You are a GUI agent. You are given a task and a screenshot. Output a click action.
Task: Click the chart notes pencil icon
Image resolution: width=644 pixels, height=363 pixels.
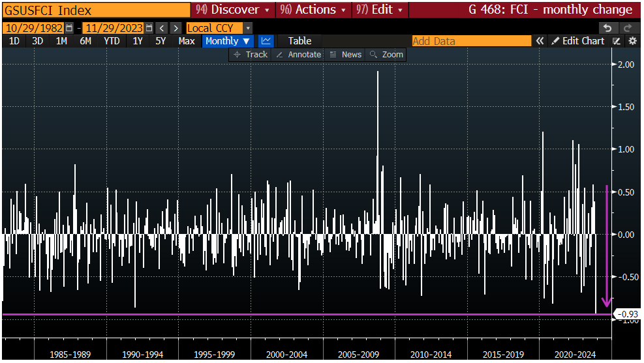click(x=617, y=41)
